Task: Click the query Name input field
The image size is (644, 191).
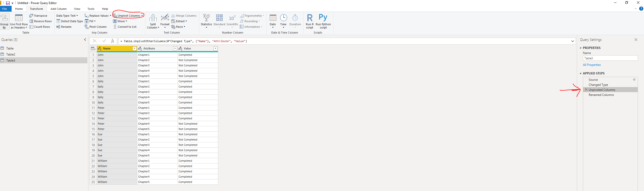Action: click(x=610, y=58)
